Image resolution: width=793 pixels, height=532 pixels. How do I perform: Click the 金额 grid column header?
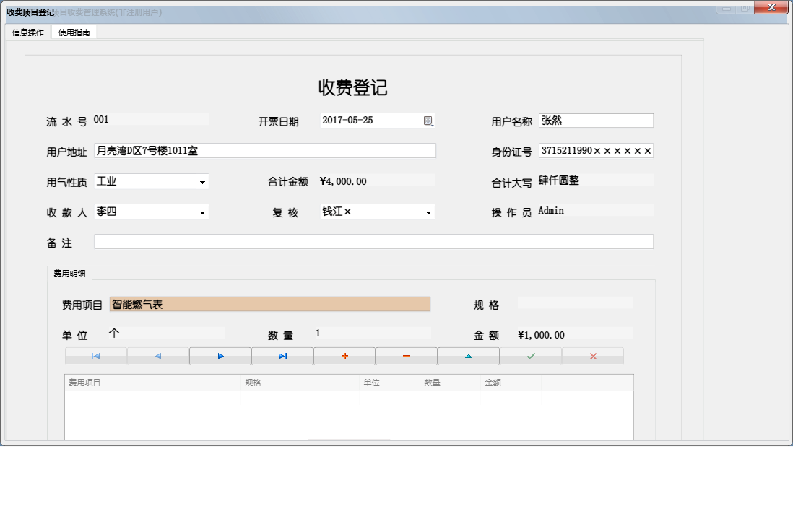[511, 383]
